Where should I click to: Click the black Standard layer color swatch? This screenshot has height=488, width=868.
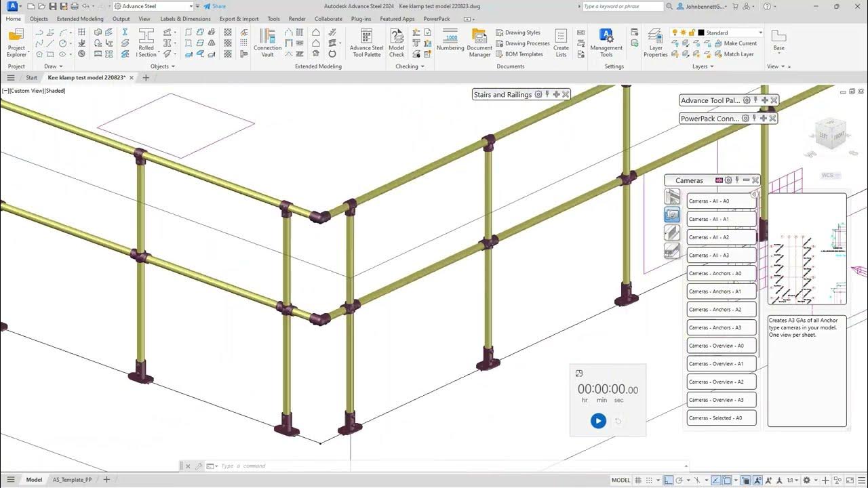(x=701, y=33)
